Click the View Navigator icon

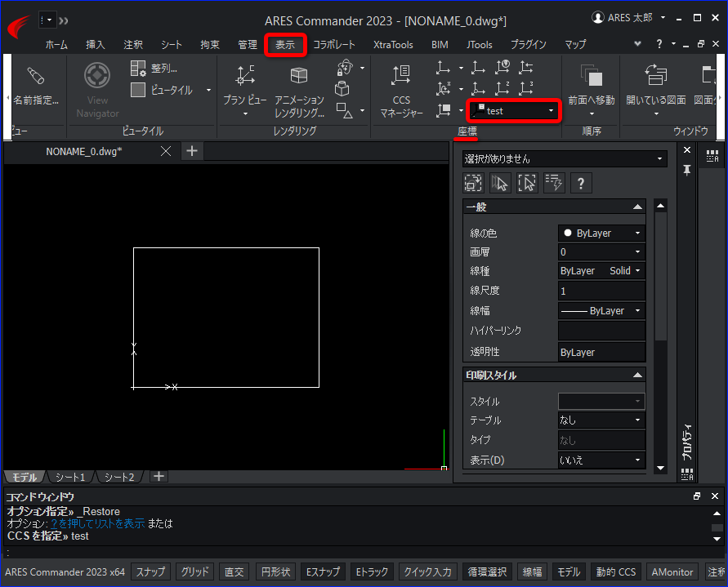tap(97, 76)
